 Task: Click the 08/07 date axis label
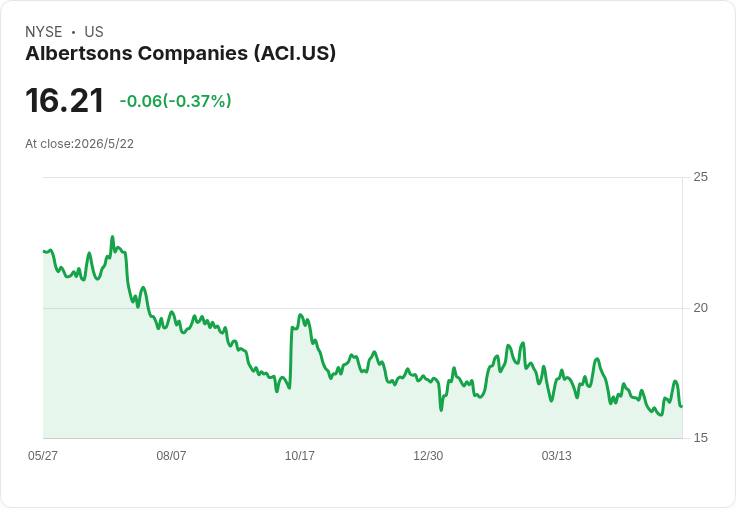[x=171, y=455]
